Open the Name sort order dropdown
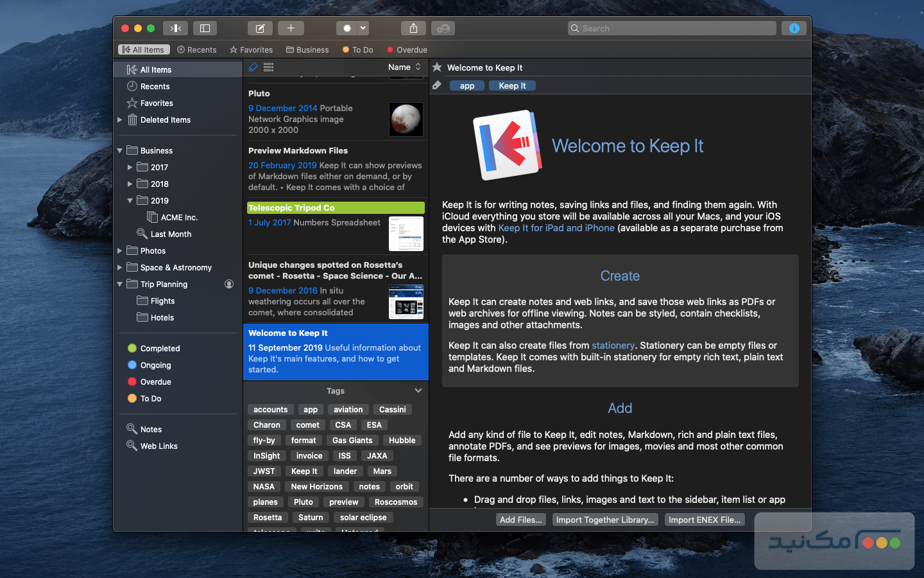This screenshot has width=924, height=578. coord(404,67)
